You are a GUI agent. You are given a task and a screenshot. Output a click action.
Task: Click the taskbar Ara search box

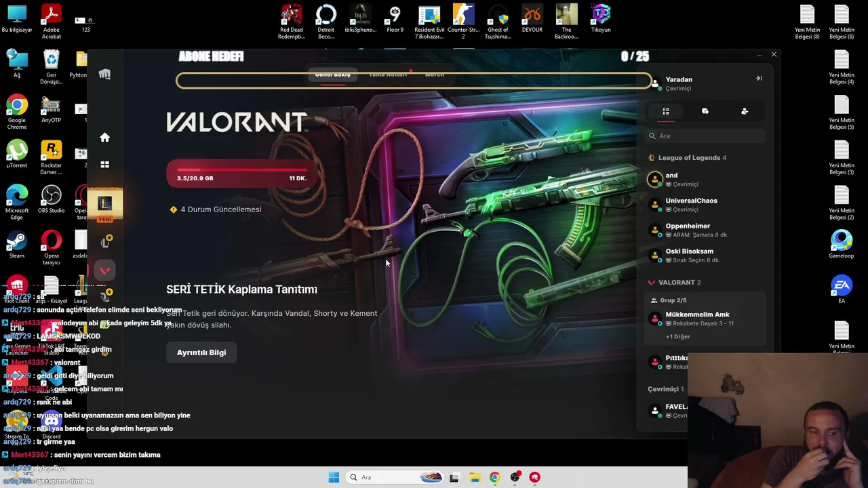tap(395, 477)
